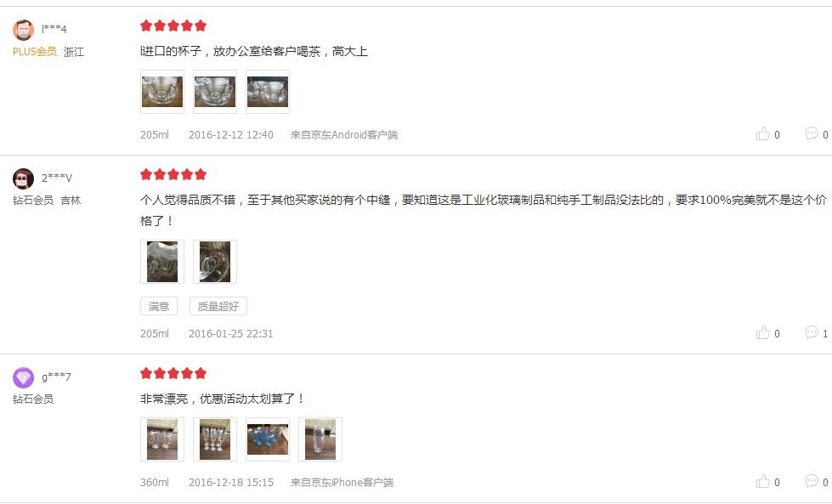832x504 pixels.
Task: Click g***7's purple diamond avatar
Action: (23, 377)
